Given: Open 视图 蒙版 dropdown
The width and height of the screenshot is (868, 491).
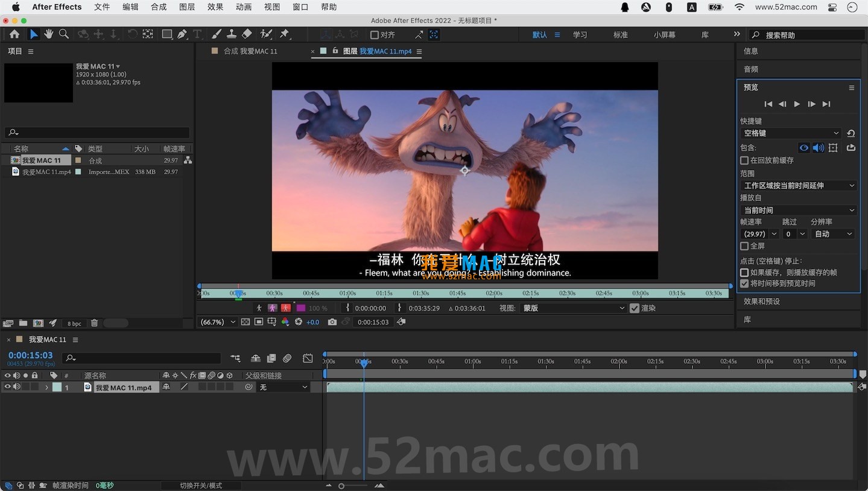Looking at the screenshot, I should [574, 308].
